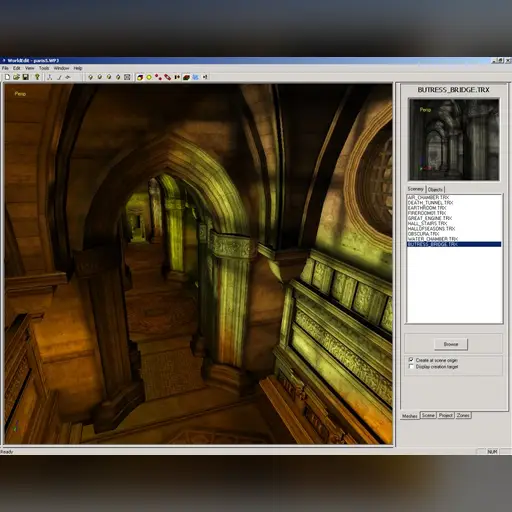The width and height of the screenshot is (512, 512).
Task: Open the View menu
Action: (x=30, y=68)
